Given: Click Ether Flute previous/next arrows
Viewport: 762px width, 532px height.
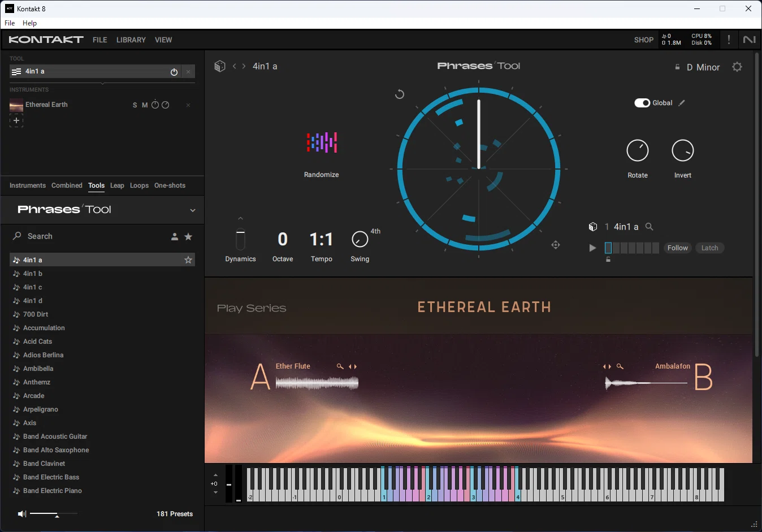Looking at the screenshot, I should tap(353, 366).
